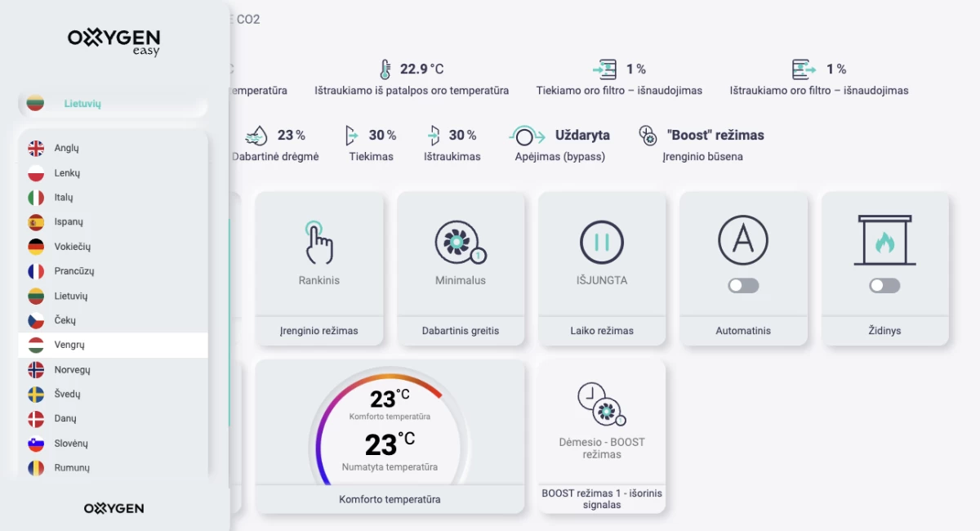Click the Dabartinis greitis tile label
This screenshot has width=980, height=531.
click(460, 331)
